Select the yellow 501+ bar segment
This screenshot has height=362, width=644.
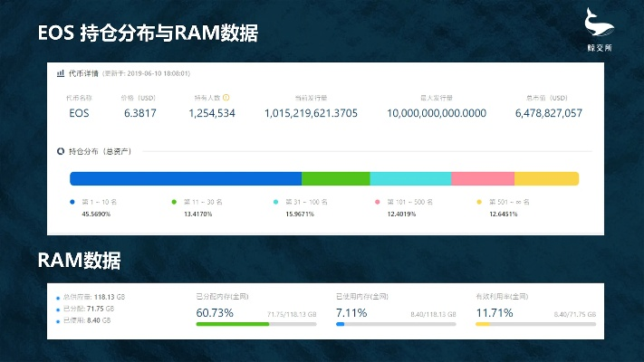(547, 178)
